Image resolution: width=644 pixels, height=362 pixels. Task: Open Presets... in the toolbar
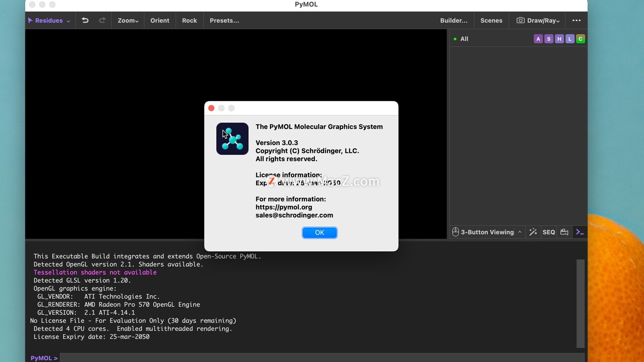(224, 20)
